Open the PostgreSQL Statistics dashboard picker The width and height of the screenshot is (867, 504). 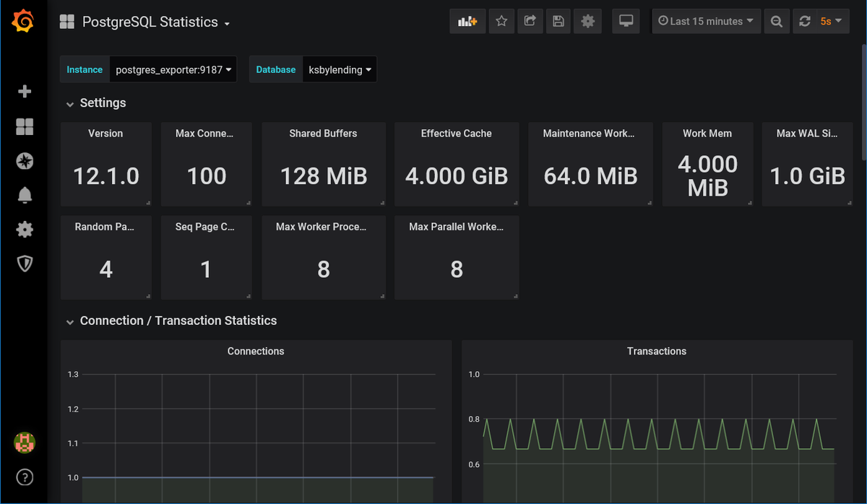pyautogui.click(x=155, y=22)
